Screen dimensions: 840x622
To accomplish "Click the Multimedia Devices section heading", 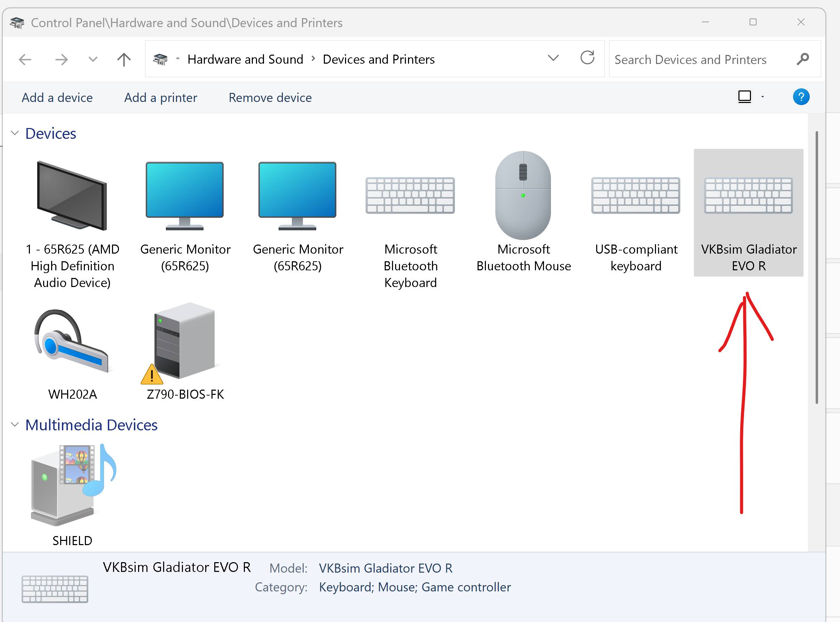I will click(x=91, y=425).
